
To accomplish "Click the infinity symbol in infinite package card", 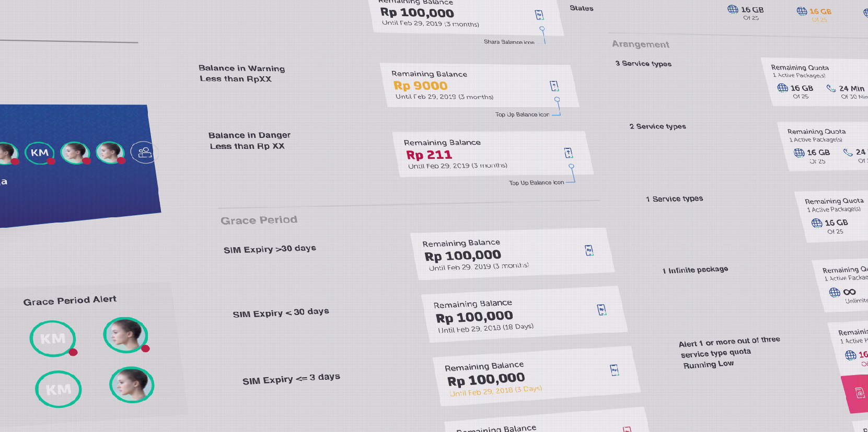I will 849,292.
